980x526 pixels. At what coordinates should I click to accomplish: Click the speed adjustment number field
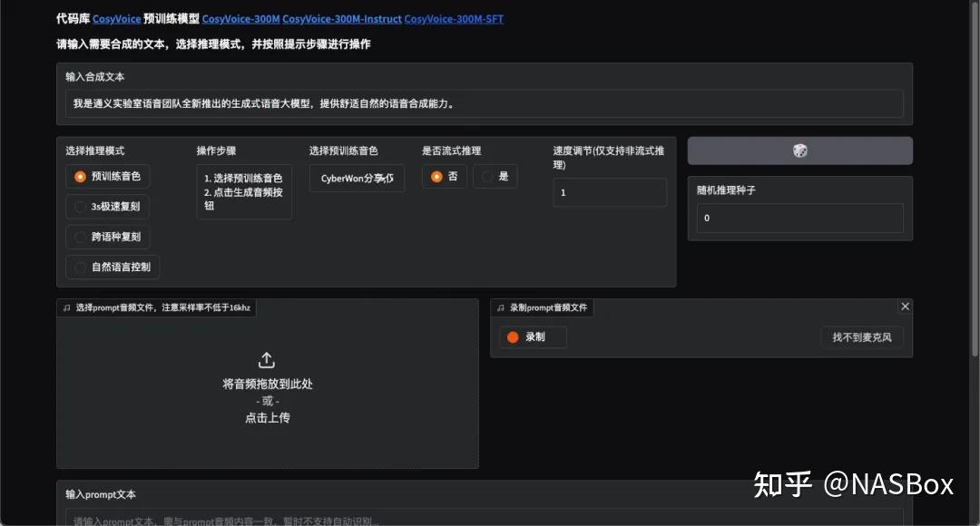(609, 192)
